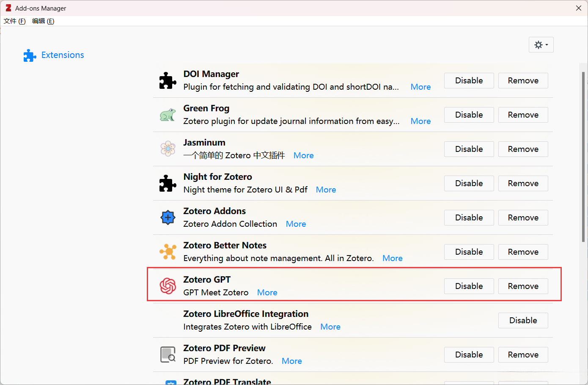Screen dimensions: 588x385
Task: Open the 编辑 (E) menu
Action: [43, 21]
